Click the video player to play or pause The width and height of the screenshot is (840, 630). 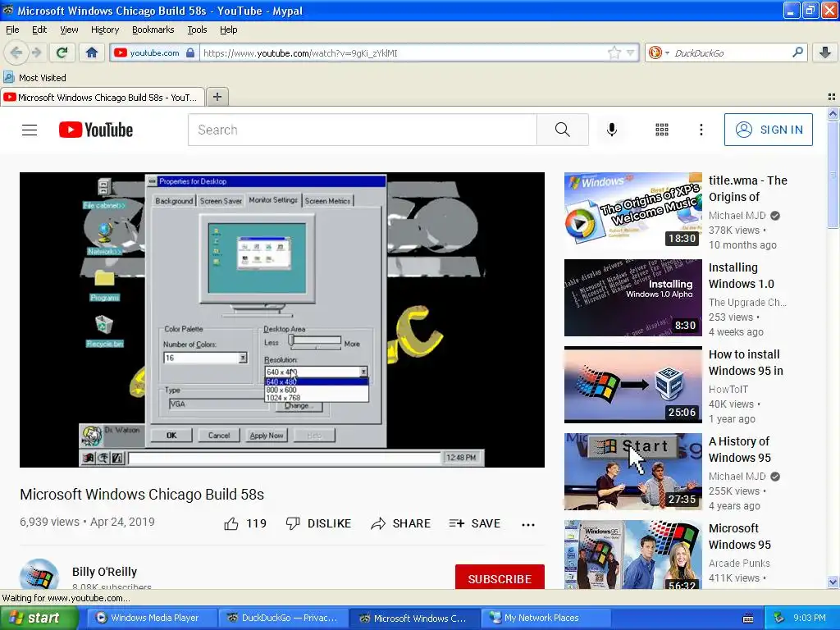coord(282,320)
